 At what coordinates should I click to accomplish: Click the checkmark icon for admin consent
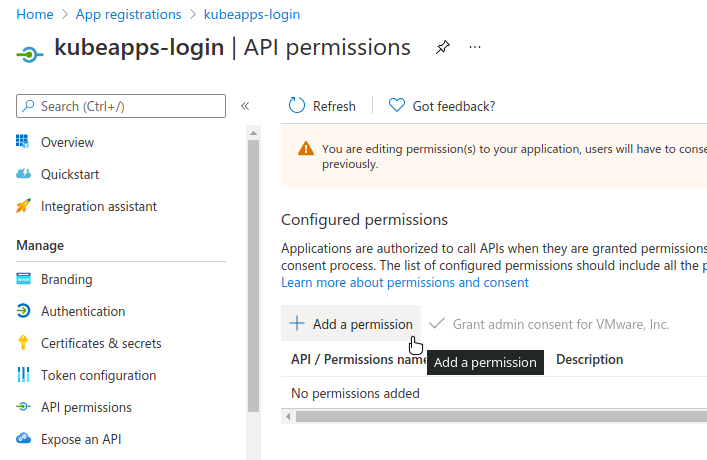pyautogui.click(x=437, y=323)
